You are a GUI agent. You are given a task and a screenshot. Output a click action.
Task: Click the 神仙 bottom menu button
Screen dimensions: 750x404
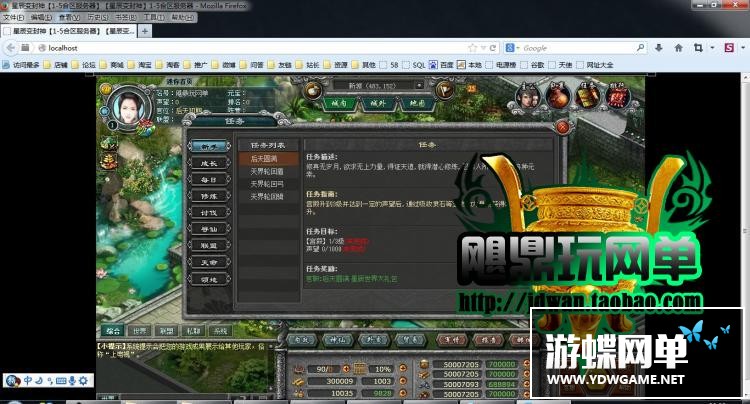point(338,340)
